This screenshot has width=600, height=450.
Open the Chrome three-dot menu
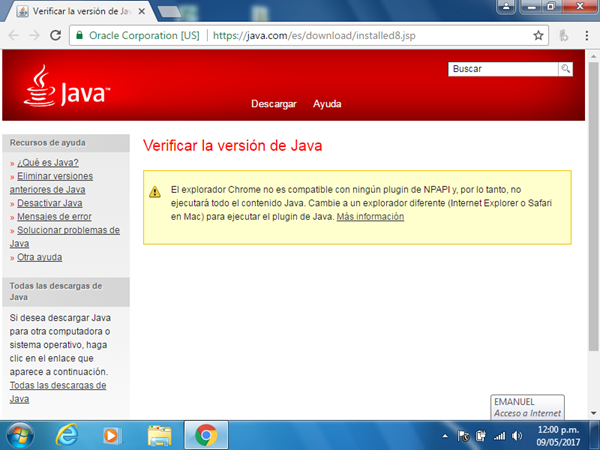(x=587, y=36)
